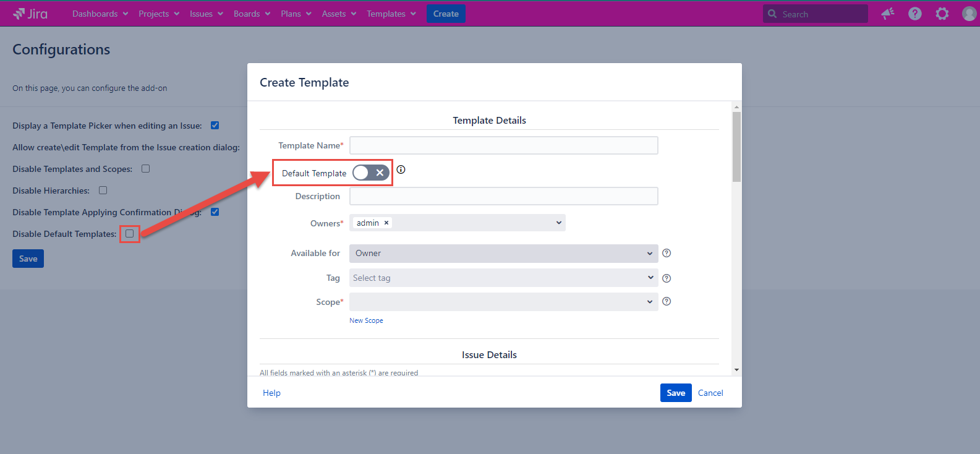Check the Disable Hierarchies checkbox
This screenshot has width=980, height=454.
pyautogui.click(x=103, y=191)
